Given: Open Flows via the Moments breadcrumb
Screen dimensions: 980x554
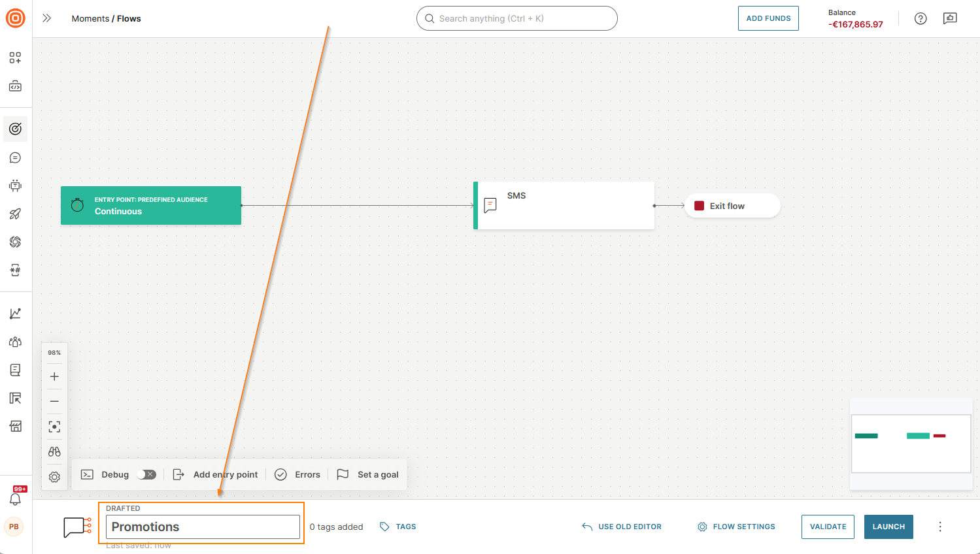Looking at the screenshot, I should pyautogui.click(x=90, y=18).
